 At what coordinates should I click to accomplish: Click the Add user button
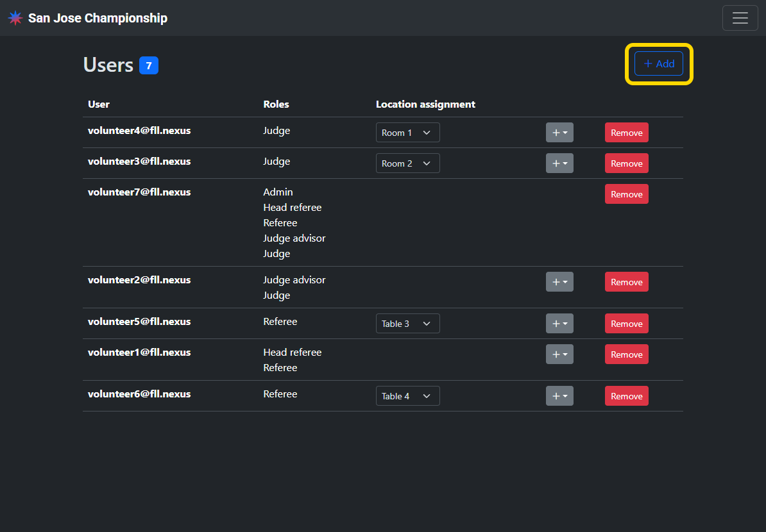pyautogui.click(x=659, y=64)
